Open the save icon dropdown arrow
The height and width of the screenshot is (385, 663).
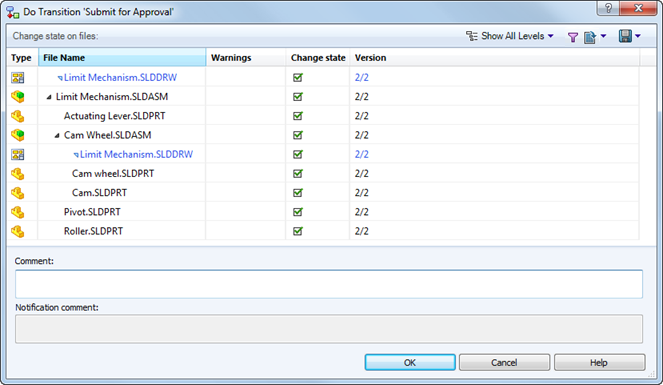(638, 36)
